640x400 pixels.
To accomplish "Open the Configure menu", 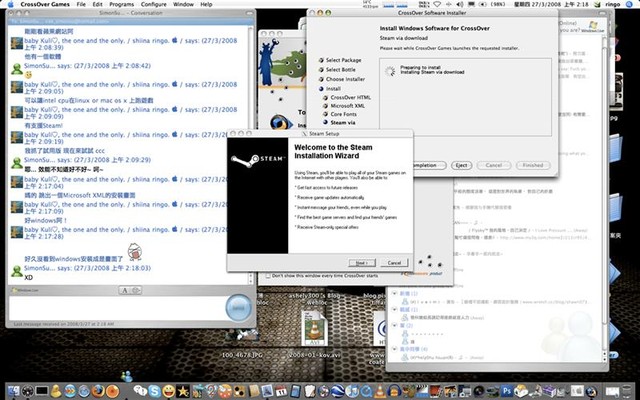I will 153,4.
